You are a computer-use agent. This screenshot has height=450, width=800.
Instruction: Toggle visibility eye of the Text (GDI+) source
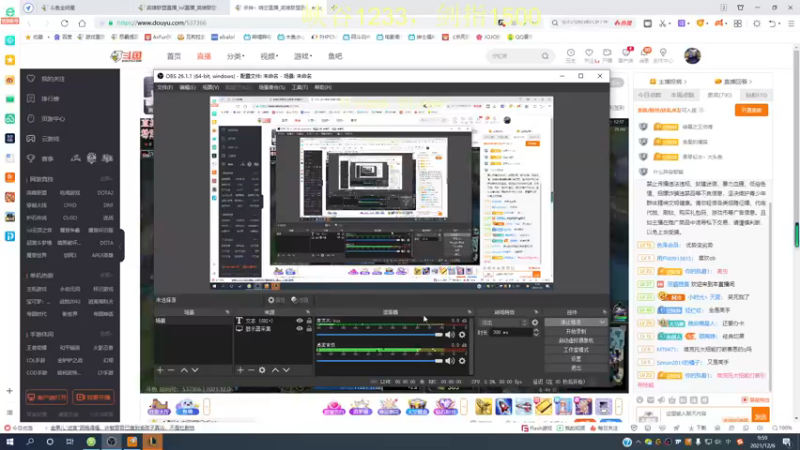pos(299,321)
